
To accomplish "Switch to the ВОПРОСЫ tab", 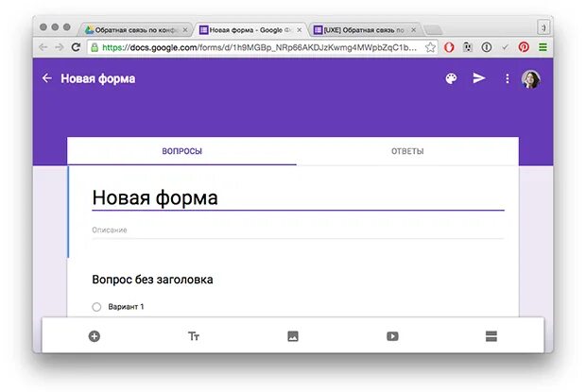I will 181,151.
